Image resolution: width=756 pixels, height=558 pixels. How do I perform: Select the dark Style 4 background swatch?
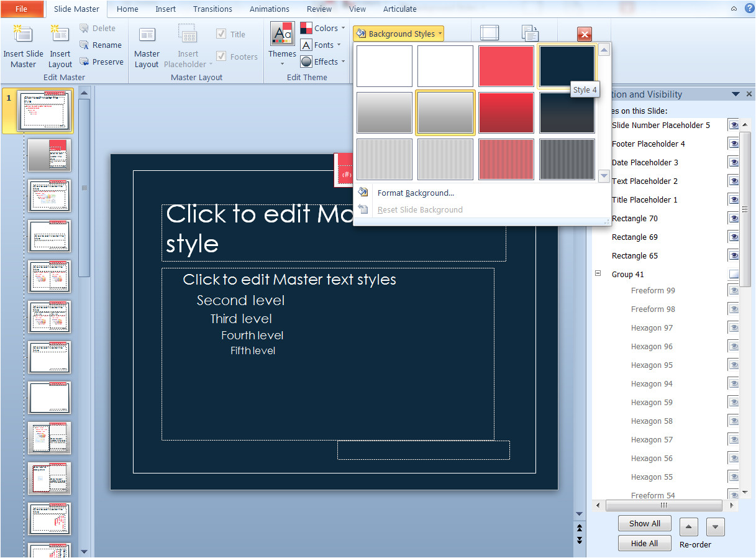click(x=566, y=65)
